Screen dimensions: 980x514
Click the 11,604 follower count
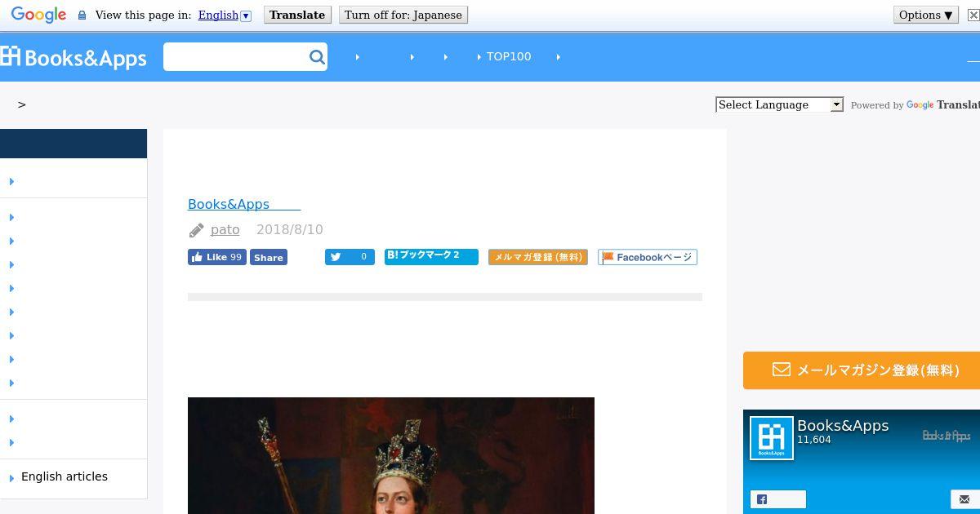814,440
